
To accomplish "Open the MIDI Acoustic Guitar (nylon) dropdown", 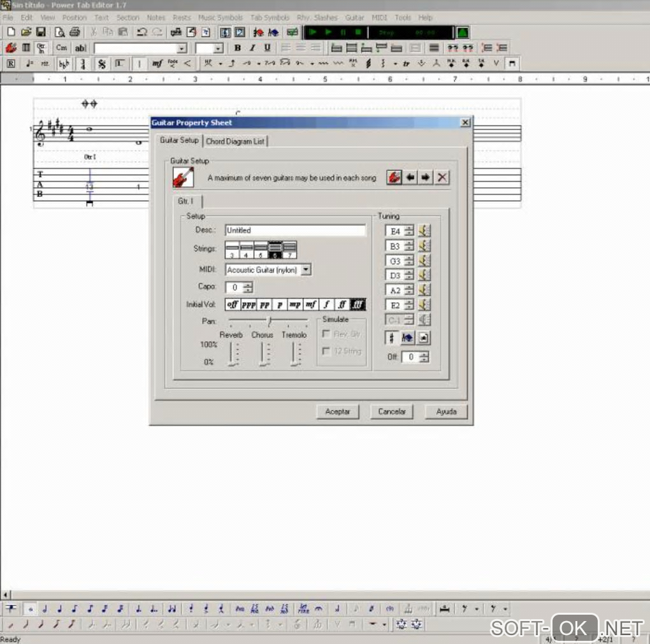I will [x=305, y=270].
